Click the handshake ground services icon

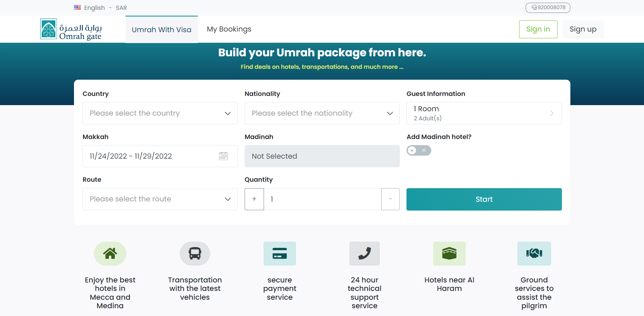pyautogui.click(x=534, y=254)
